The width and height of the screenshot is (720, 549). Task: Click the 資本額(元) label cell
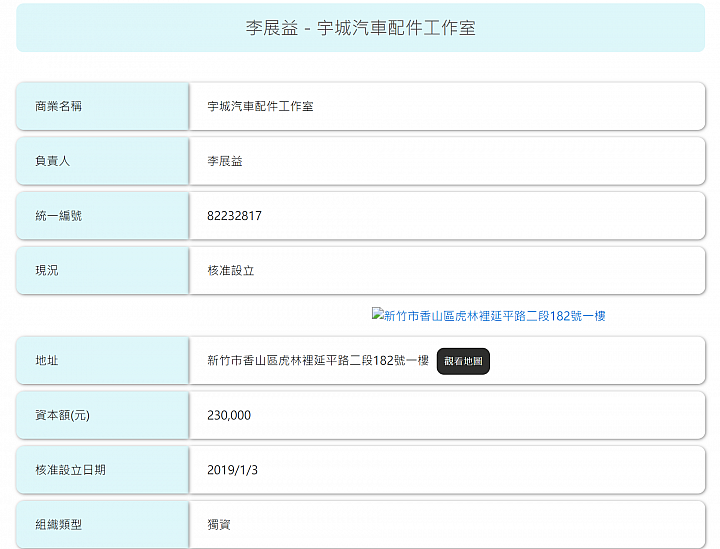pyautogui.click(x=102, y=415)
